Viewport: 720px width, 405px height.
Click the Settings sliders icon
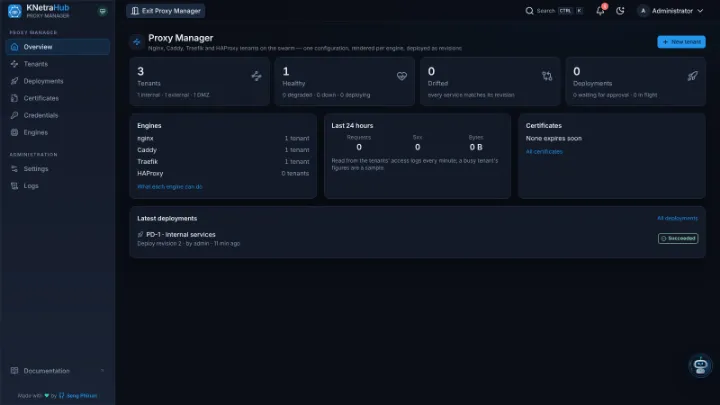(x=14, y=169)
